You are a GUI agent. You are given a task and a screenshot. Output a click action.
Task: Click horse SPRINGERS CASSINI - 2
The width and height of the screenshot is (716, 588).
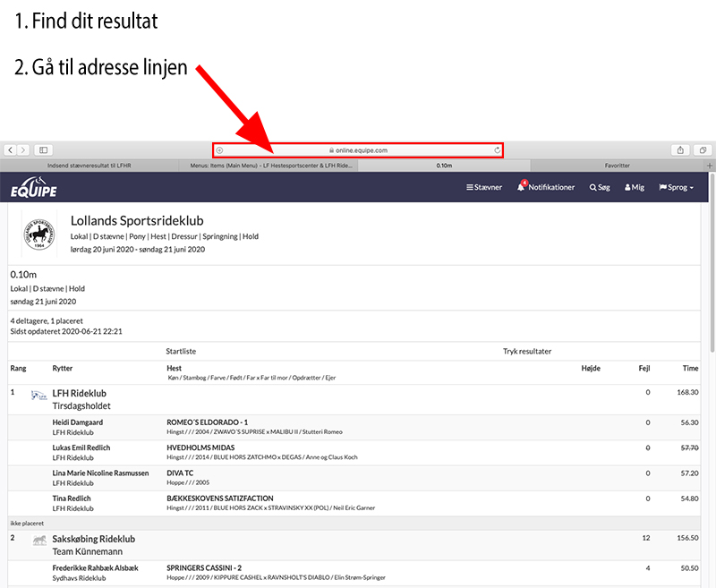[x=204, y=568]
